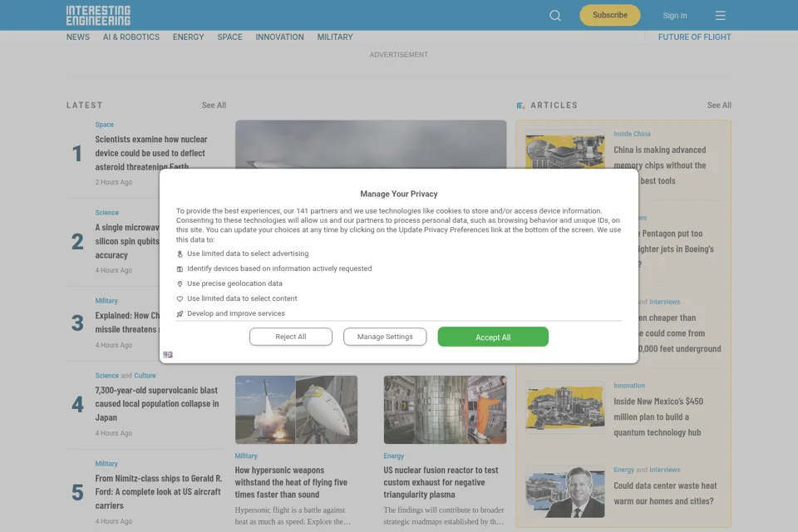Click 'Use precise geolocation data' text
This screenshot has width=798, height=532.
coord(234,283)
